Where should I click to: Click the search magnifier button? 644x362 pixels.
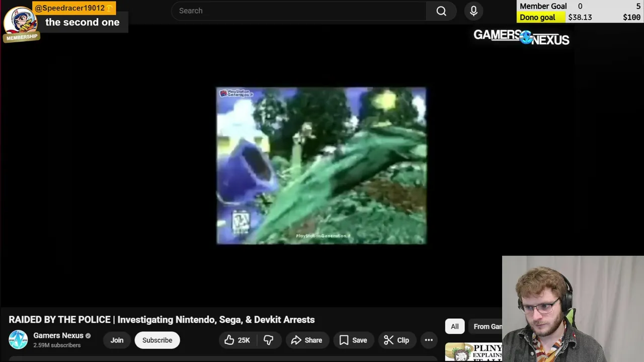pos(441,11)
